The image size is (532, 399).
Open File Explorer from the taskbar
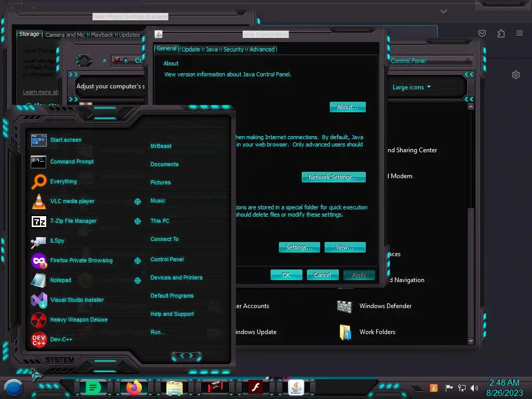coord(175,388)
